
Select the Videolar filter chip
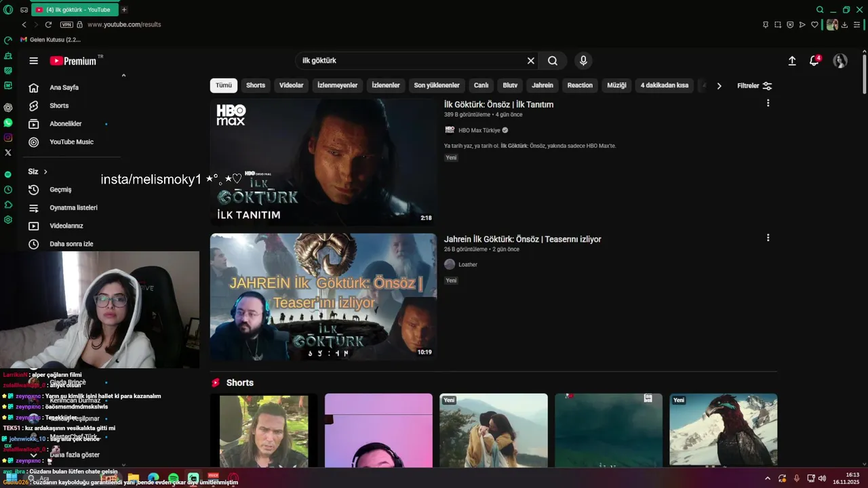coord(292,85)
